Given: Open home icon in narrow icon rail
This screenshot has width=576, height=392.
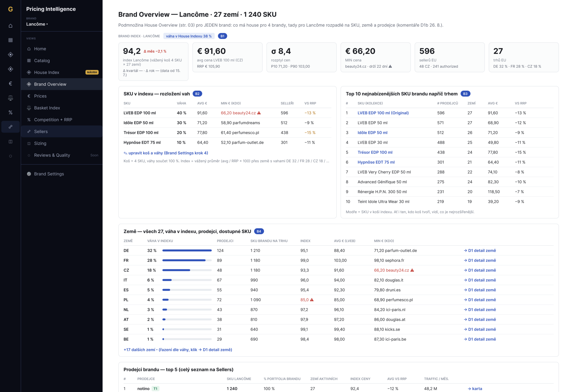Looking at the screenshot, I should click(10, 26).
